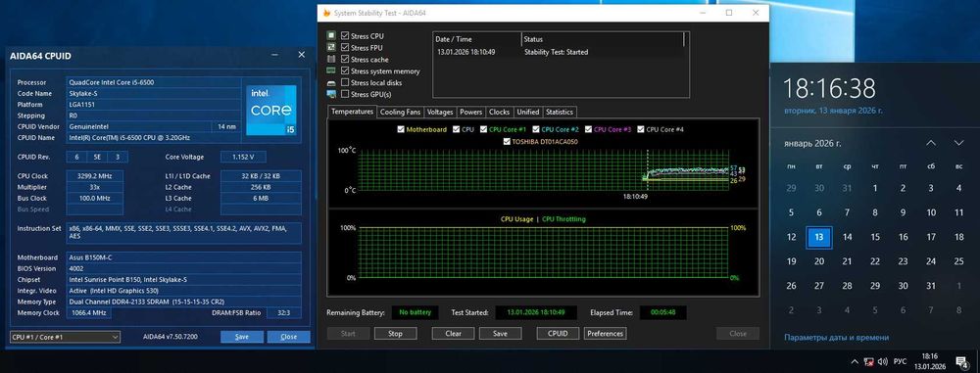This screenshot has height=373, width=980.
Task: Select day 13 in the calendar
Action: coord(818,238)
